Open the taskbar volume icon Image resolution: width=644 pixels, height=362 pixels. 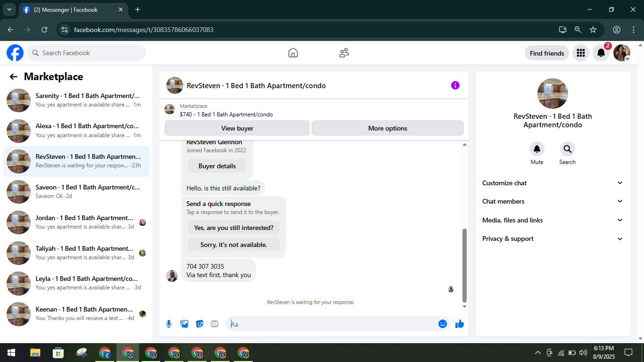583,353
